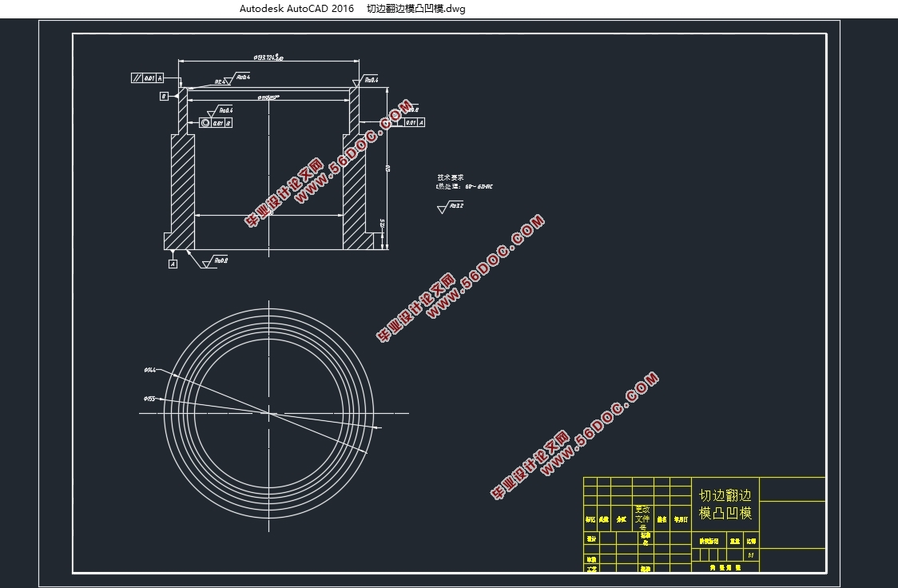
Task: Click the datum A square below section view
Action: click(x=173, y=264)
